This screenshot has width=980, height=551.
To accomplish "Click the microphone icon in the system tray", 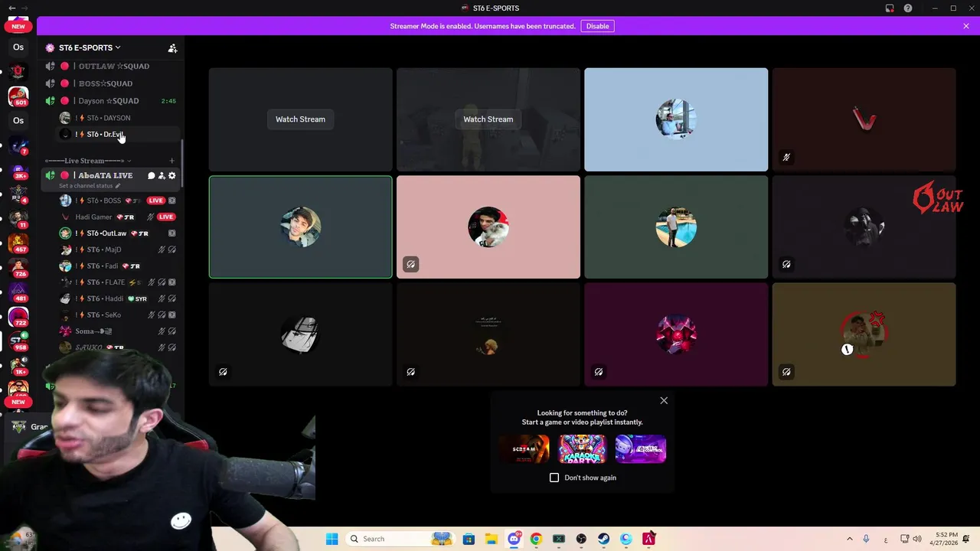I will pos(867,539).
